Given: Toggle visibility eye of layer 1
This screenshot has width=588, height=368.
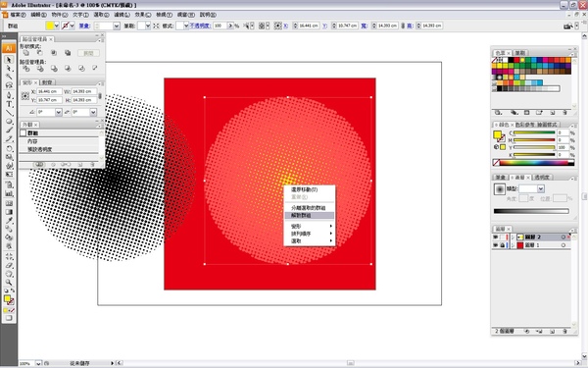Looking at the screenshot, I should pos(496,245).
